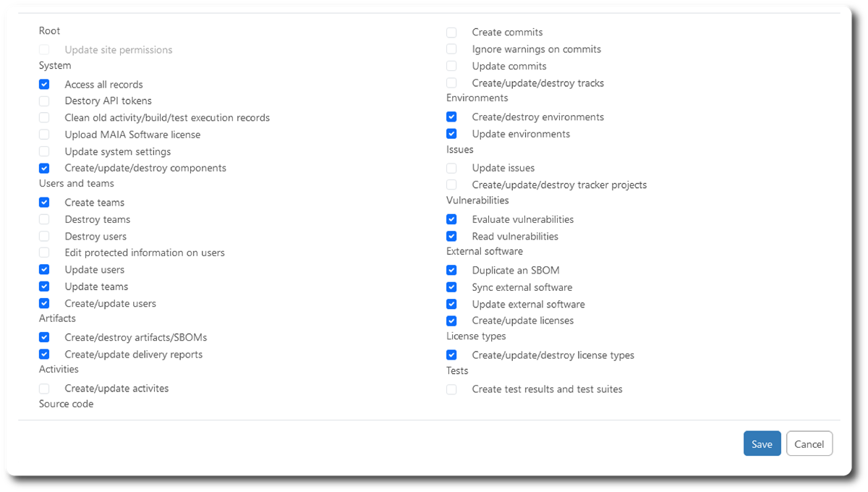Check the Destroy users checkbox
This screenshot has height=492, width=868.
45,237
